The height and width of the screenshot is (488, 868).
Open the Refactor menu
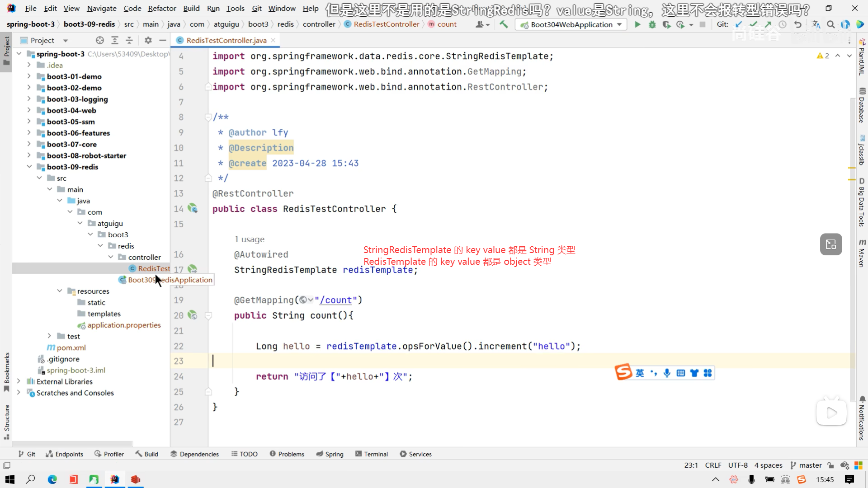pyautogui.click(x=162, y=8)
